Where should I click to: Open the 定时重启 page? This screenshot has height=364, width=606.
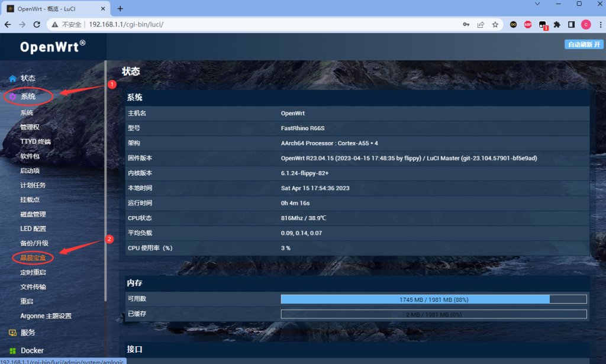coord(33,272)
